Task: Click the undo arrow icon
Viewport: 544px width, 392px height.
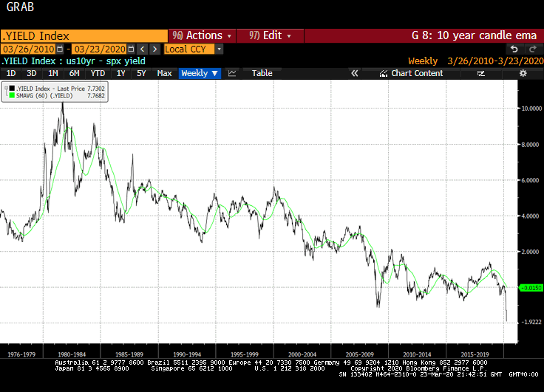Action: point(514,49)
